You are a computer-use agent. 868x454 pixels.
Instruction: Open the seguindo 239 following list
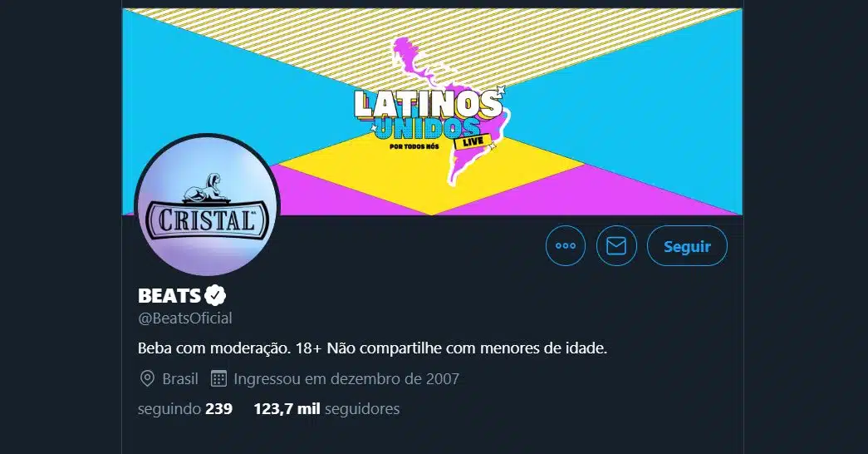coord(185,408)
